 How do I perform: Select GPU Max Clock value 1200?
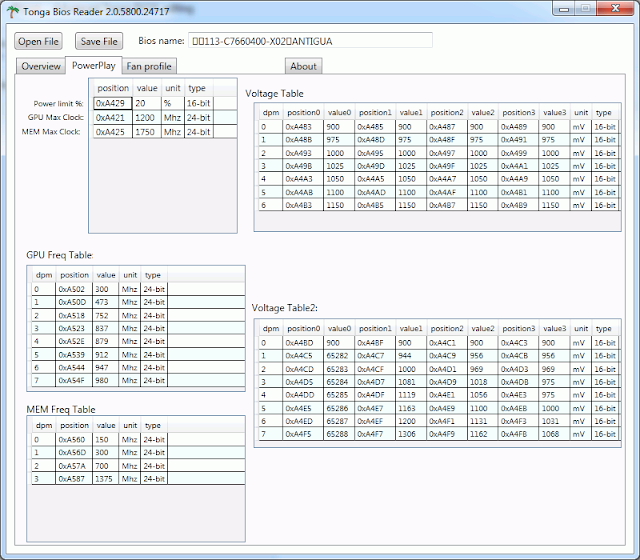coord(147,118)
